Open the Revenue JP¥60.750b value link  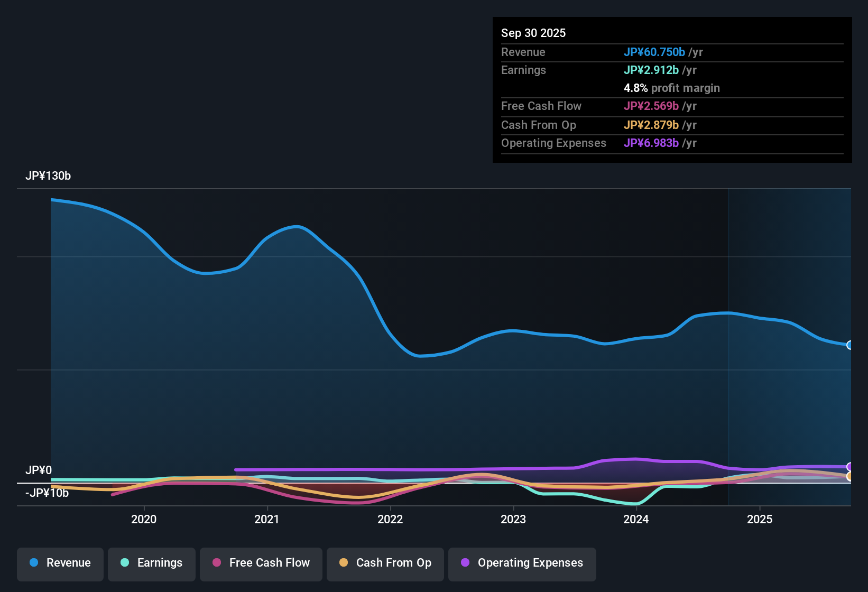655,52
